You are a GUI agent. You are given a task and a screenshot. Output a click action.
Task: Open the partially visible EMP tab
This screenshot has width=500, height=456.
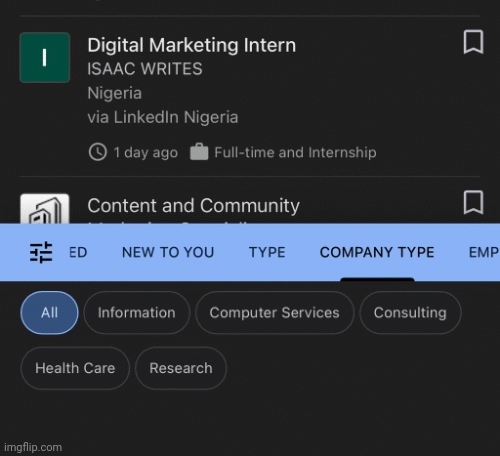[x=484, y=252]
